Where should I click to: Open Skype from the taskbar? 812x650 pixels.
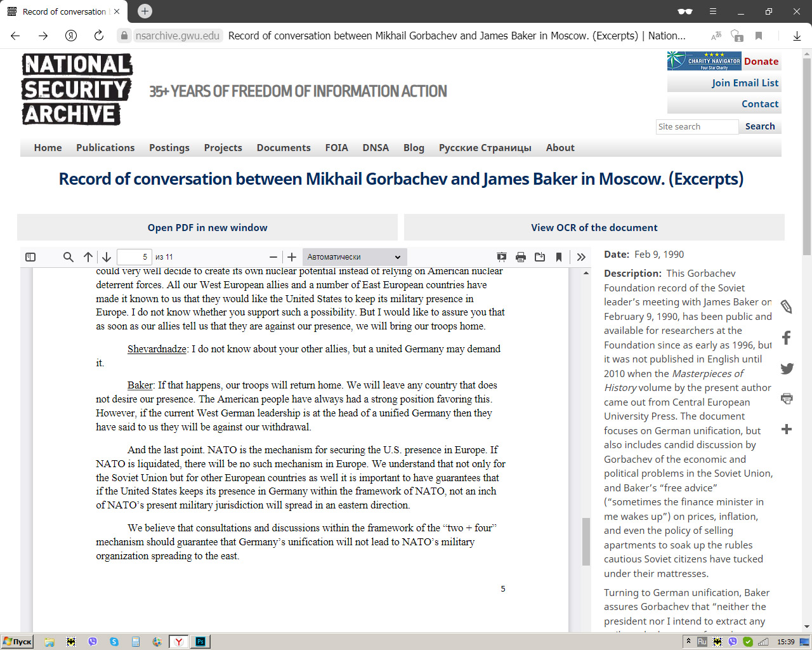114,642
